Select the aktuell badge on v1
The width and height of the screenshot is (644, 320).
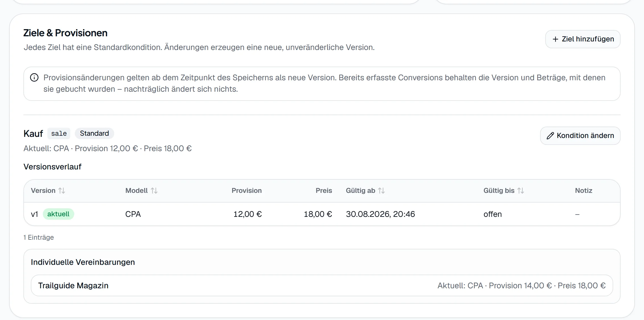click(x=58, y=214)
